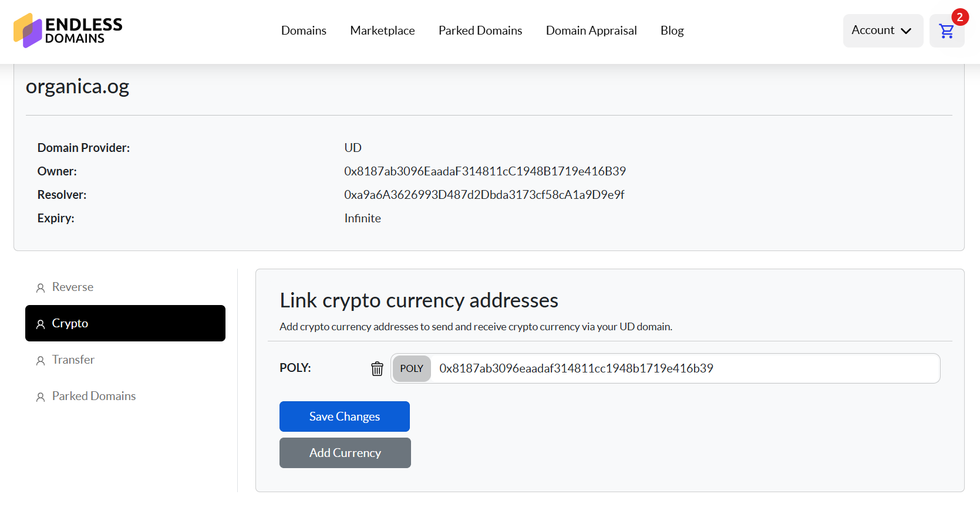The height and width of the screenshot is (508, 980).
Task: Focus the POLY address input field
Action: [x=681, y=368]
